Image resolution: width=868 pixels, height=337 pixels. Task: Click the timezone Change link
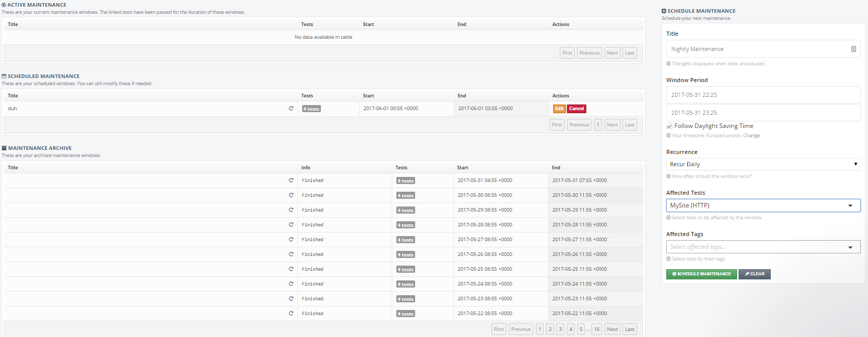point(751,136)
